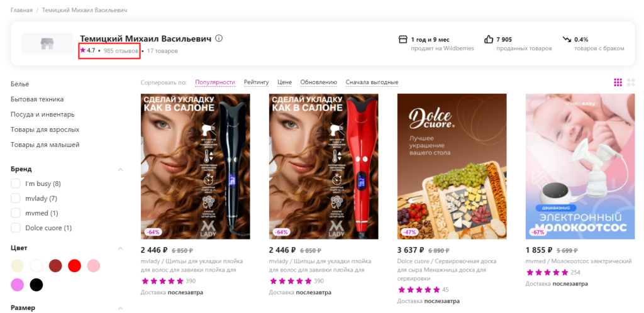This screenshot has width=644, height=313.
Task: Switch to large grid view icon
Action: point(631,82)
